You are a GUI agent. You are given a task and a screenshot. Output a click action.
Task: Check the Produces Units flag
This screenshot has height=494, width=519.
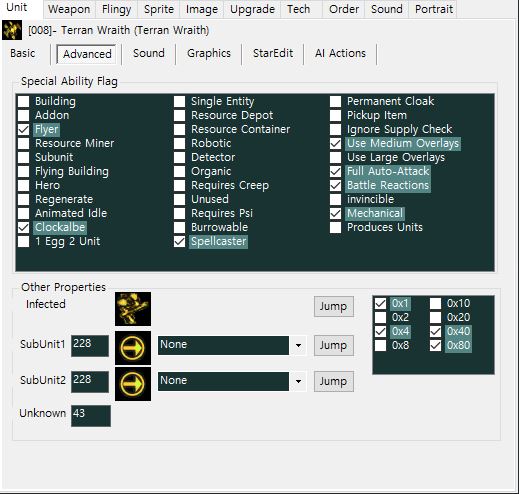(x=336, y=227)
